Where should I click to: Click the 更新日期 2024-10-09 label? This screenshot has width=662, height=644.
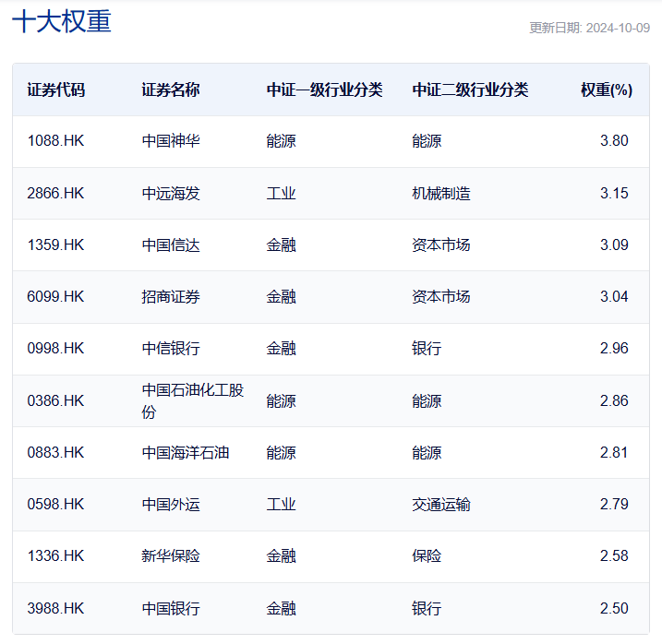point(589,28)
